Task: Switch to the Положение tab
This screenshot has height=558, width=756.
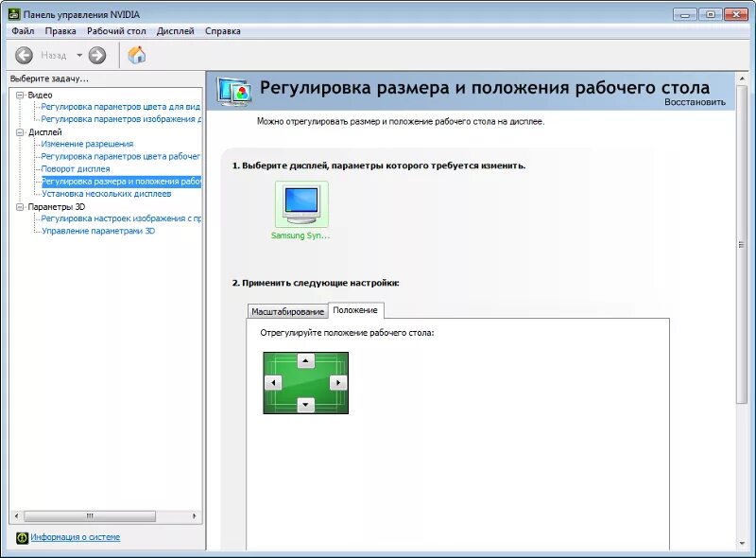Action: pyautogui.click(x=355, y=310)
